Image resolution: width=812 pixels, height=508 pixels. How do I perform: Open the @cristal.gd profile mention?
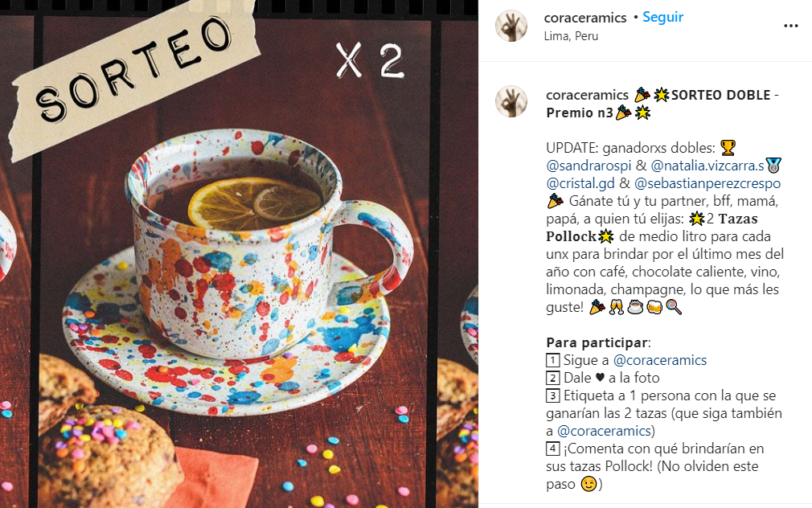click(580, 183)
